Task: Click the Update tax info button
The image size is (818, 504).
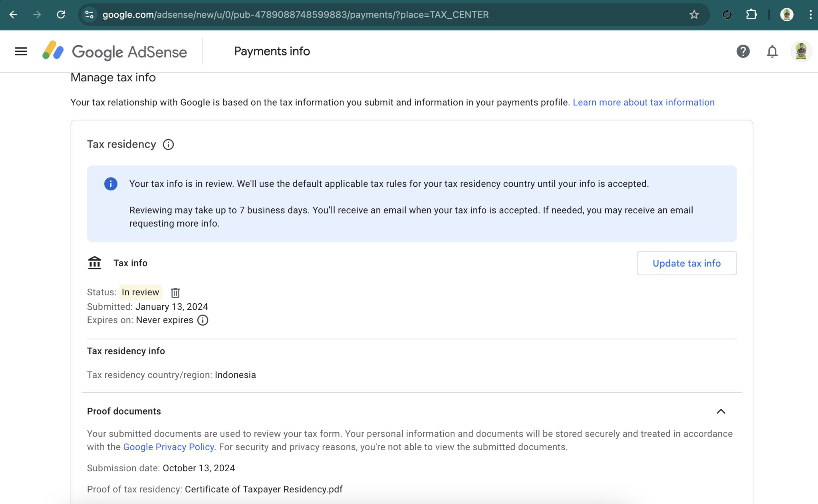Action: click(x=686, y=263)
